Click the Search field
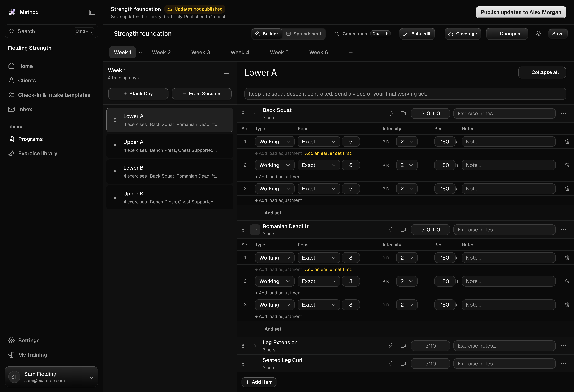The width and height of the screenshot is (574, 392). (51, 31)
